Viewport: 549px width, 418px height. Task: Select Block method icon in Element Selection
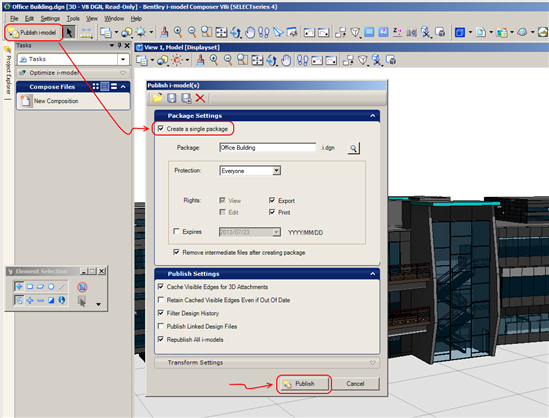[x=30, y=287]
